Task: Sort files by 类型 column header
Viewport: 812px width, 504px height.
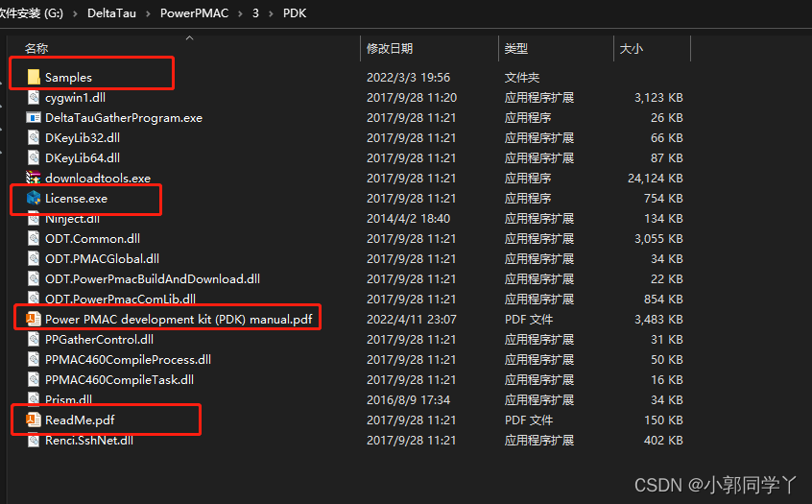Action: (x=515, y=49)
